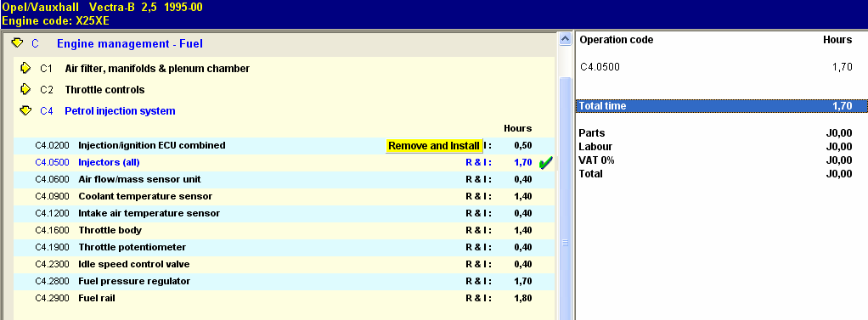Select Fuel rail operation
Image resolution: width=868 pixels, height=320 pixels.
pos(97,299)
